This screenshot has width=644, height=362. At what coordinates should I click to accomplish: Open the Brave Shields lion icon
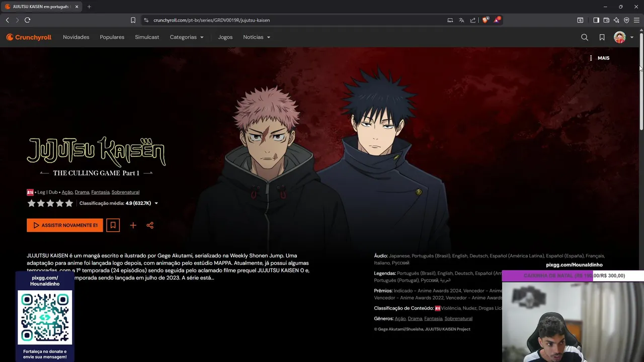486,20
